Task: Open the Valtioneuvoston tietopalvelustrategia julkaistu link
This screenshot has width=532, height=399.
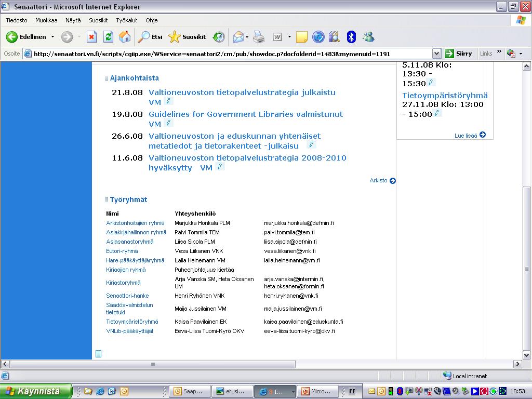Action: (242, 92)
